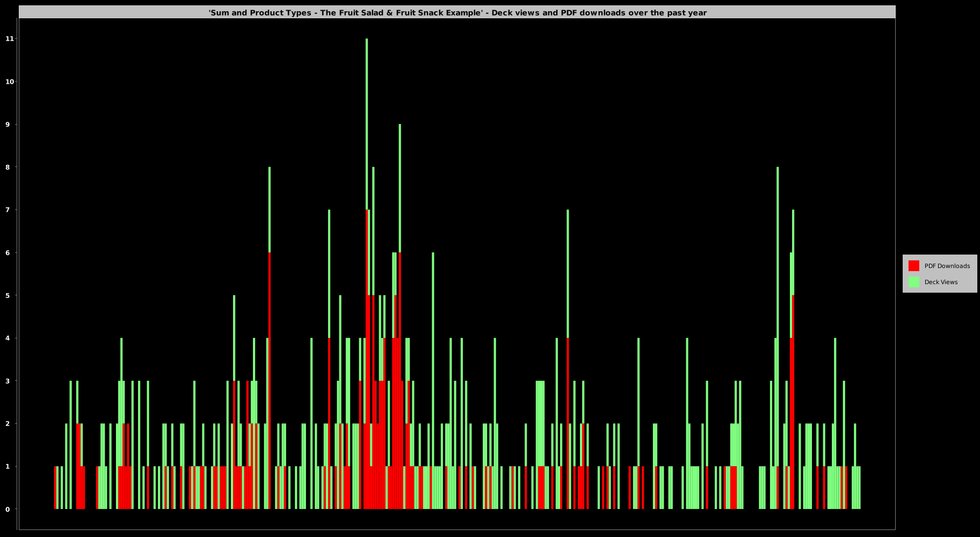980x537 pixels.
Task: Click the y-axis label 4
Action: tap(8, 338)
